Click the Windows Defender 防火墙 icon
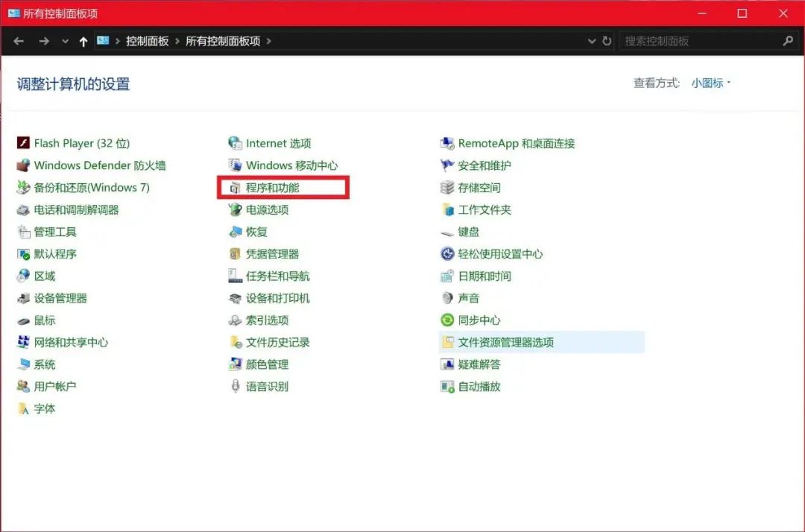The height and width of the screenshot is (532, 805). point(23,165)
